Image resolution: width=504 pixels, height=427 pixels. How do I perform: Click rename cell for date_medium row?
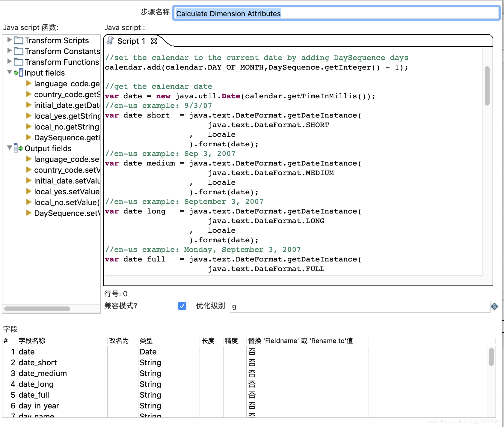tap(123, 373)
